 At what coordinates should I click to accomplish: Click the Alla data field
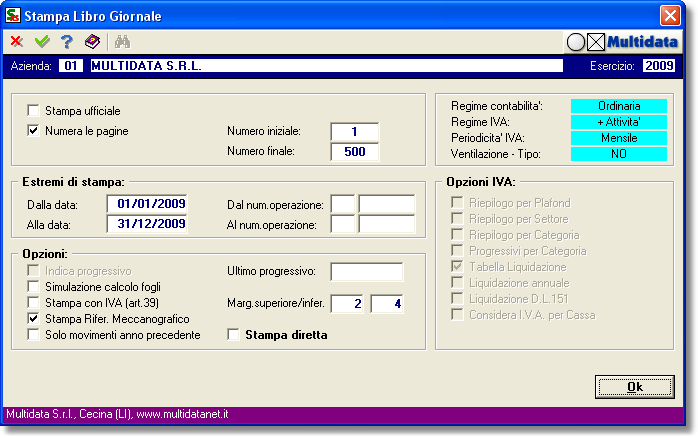147,224
